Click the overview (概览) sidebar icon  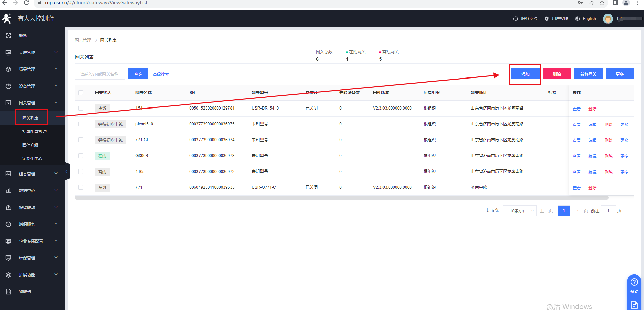(8, 36)
